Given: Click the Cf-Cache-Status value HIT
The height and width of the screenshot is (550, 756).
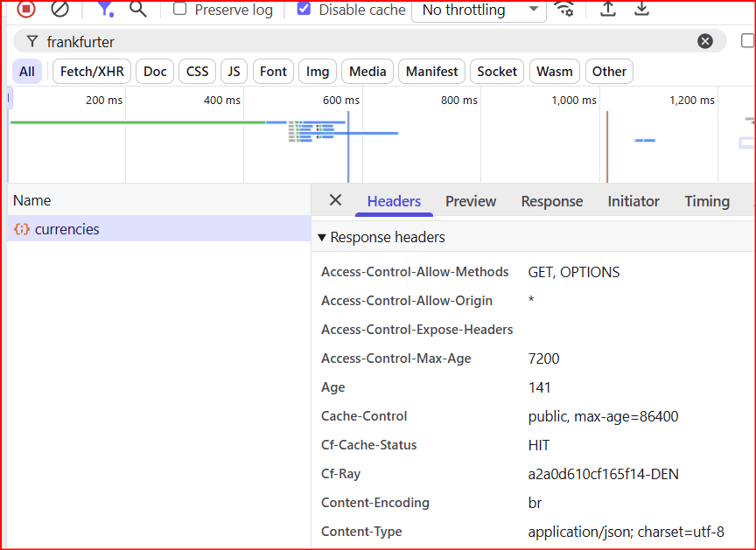Looking at the screenshot, I should coord(538,445).
